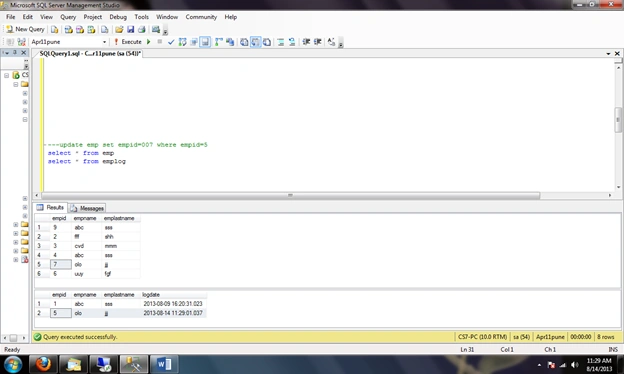Collapse the CS server node in Object Explorer
Viewport: 624px width, 374px height.
6,75
